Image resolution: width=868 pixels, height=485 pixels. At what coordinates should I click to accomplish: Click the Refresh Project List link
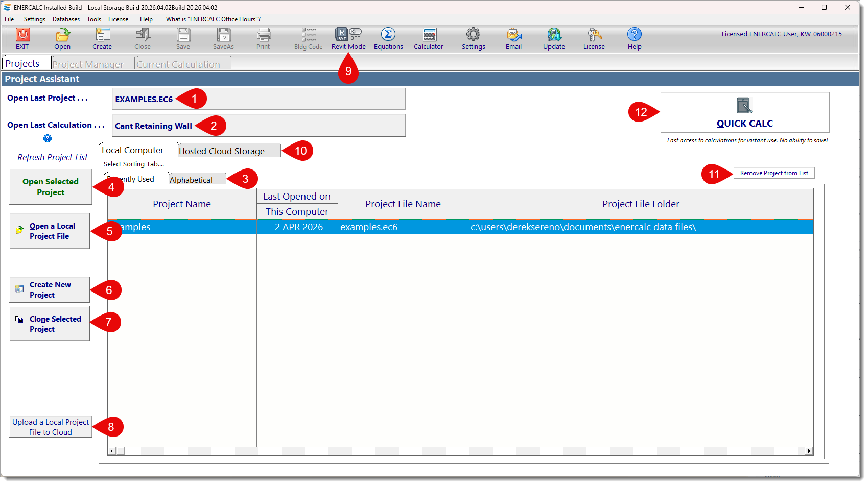(x=53, y=157)
